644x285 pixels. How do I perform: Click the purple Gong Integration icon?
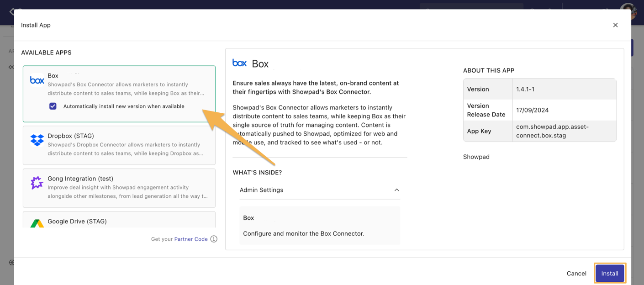pyautogui.click(x=37, y=183)
